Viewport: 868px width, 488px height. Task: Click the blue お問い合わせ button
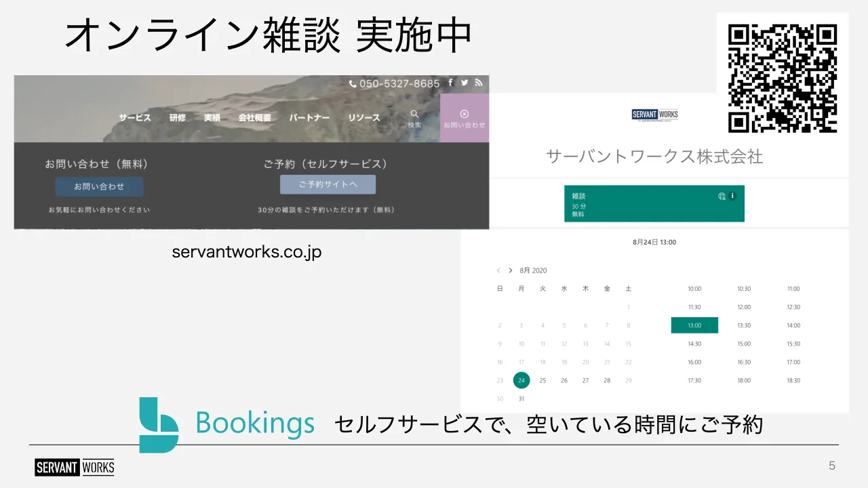[99, 186]
